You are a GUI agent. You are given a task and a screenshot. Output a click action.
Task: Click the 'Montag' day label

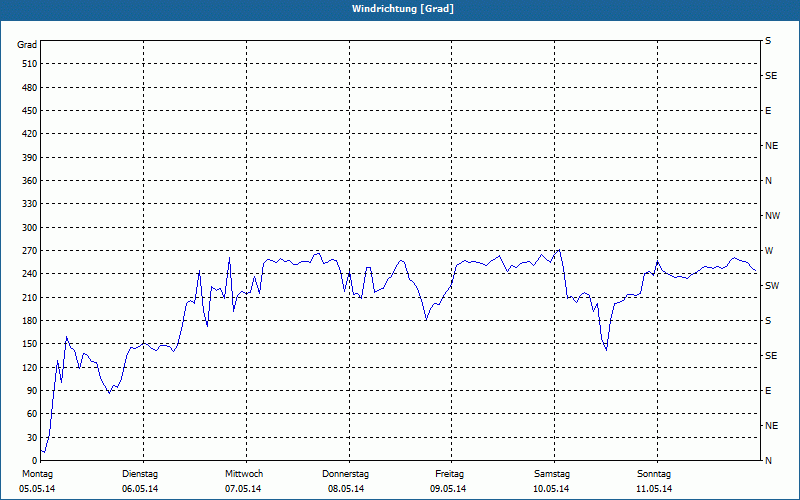click(x=37, y=474)
